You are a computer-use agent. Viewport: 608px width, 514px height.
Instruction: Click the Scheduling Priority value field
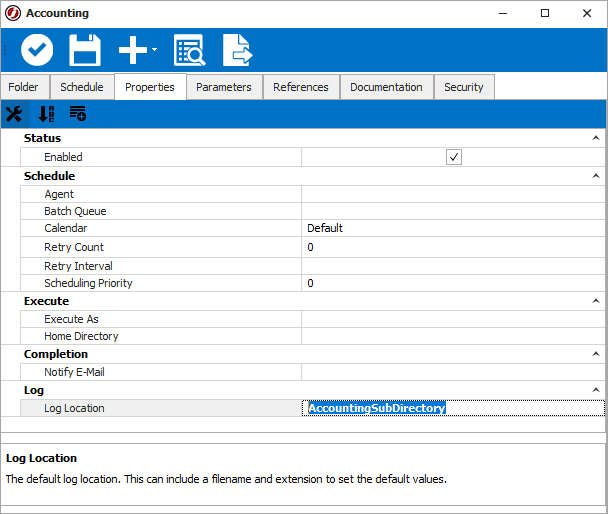[453, 283]
